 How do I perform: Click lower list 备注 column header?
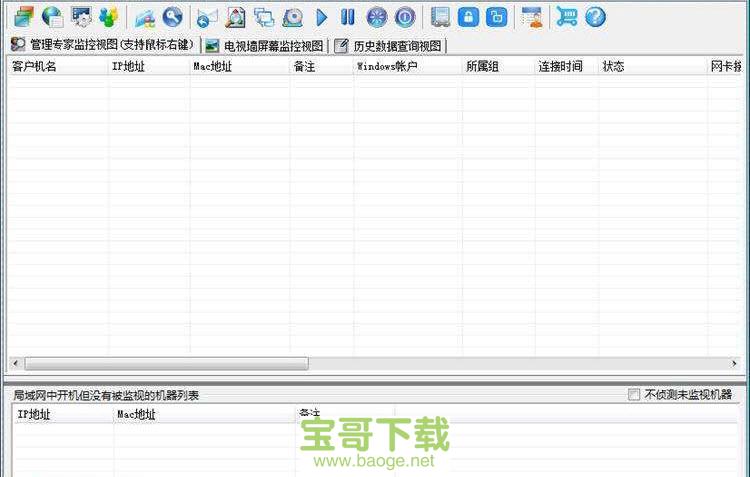pos(345,413)
